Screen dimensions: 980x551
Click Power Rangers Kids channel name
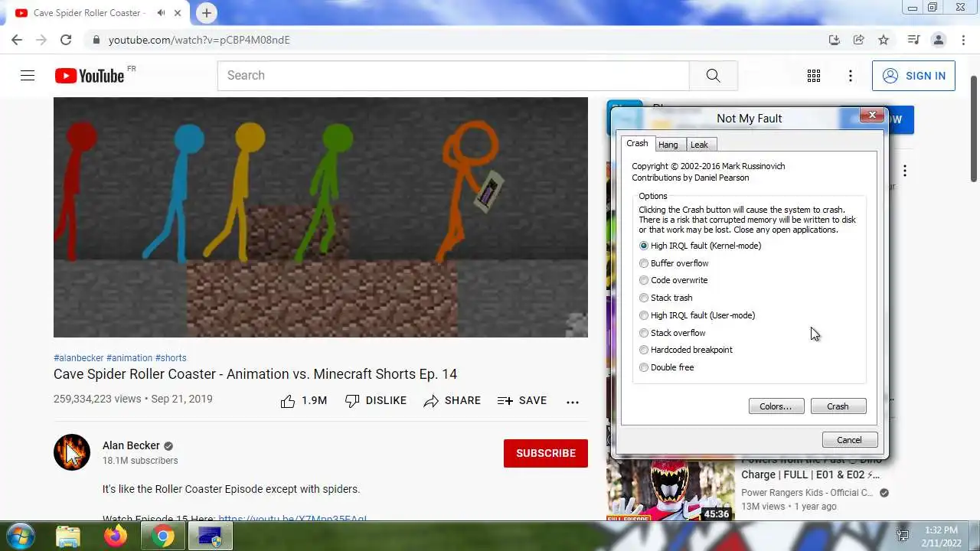tap(807, 492)
